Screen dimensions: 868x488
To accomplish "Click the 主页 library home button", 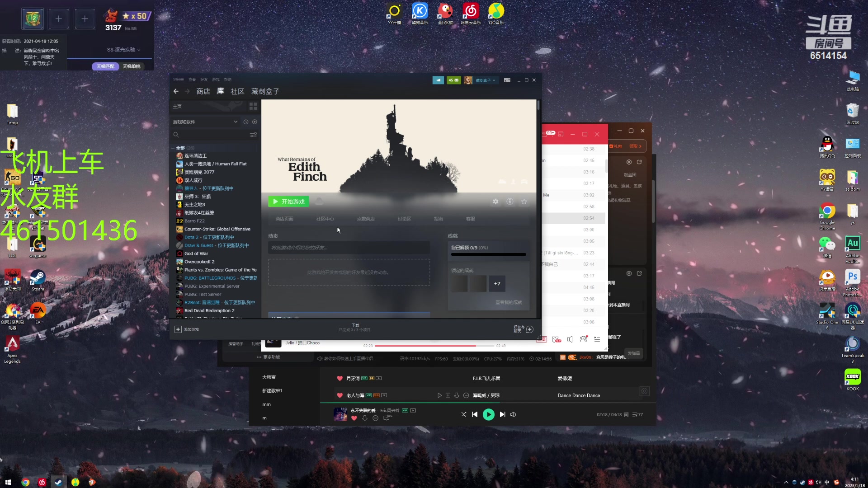I will (x=177, y=106).
